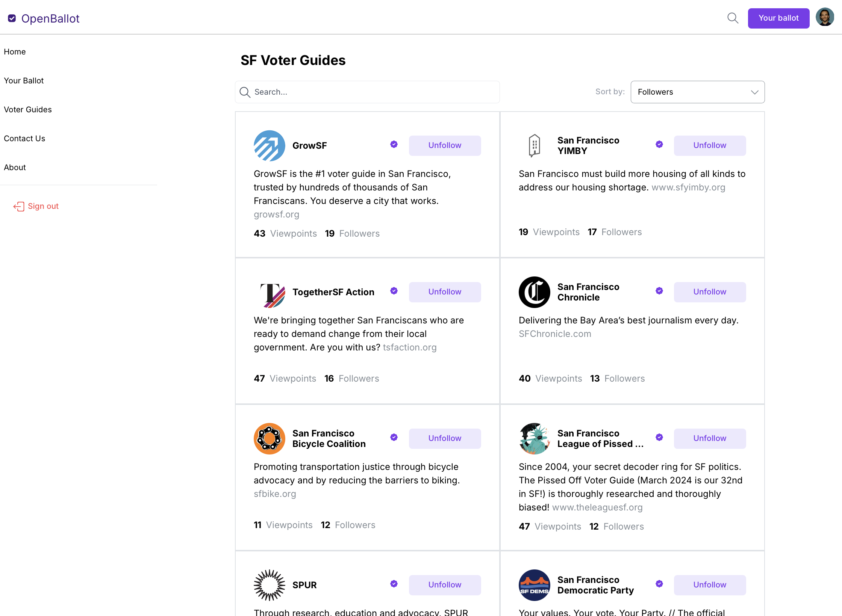The height and width of the screenshot is (616, 842).
Task: Open the www.sfyimby.org link
Action: pos(688,187)
